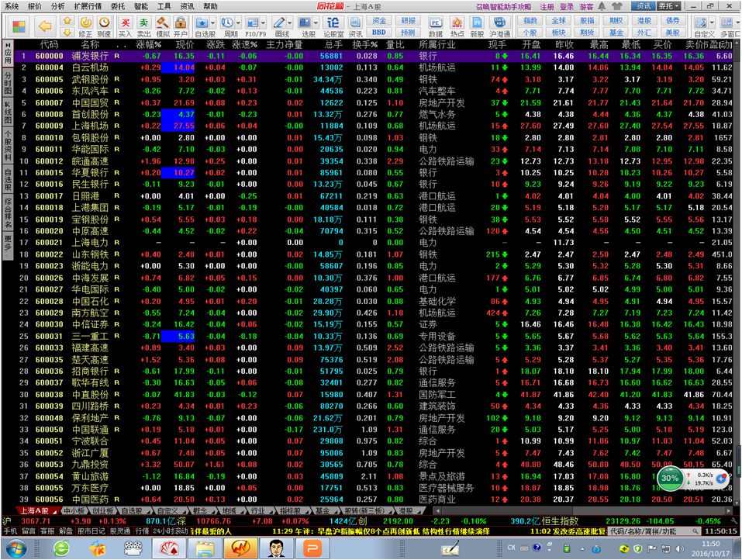The height and width of the screenshot is (560, 742).
Task: Expand the 周期 dropdown arrow
Action: tap(238, 22)
